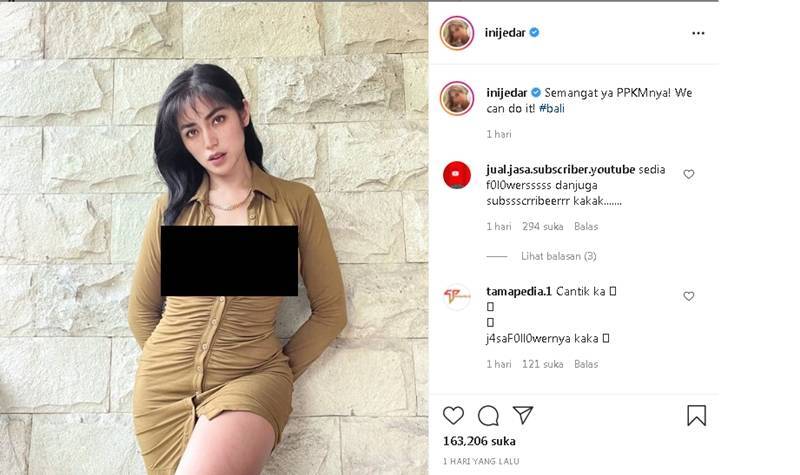800x475 pixels.
Task: Open inijedar profile picture in header
Action: [457, 33]
